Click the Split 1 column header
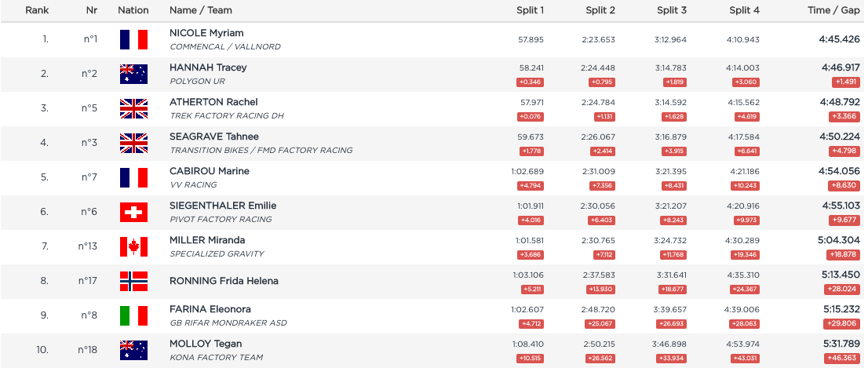 (x=531, y=10)
